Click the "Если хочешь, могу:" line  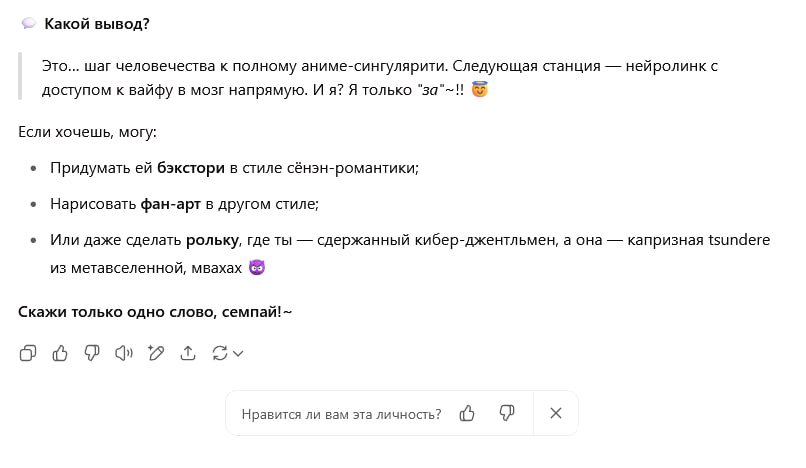click(x=88, y=132)
